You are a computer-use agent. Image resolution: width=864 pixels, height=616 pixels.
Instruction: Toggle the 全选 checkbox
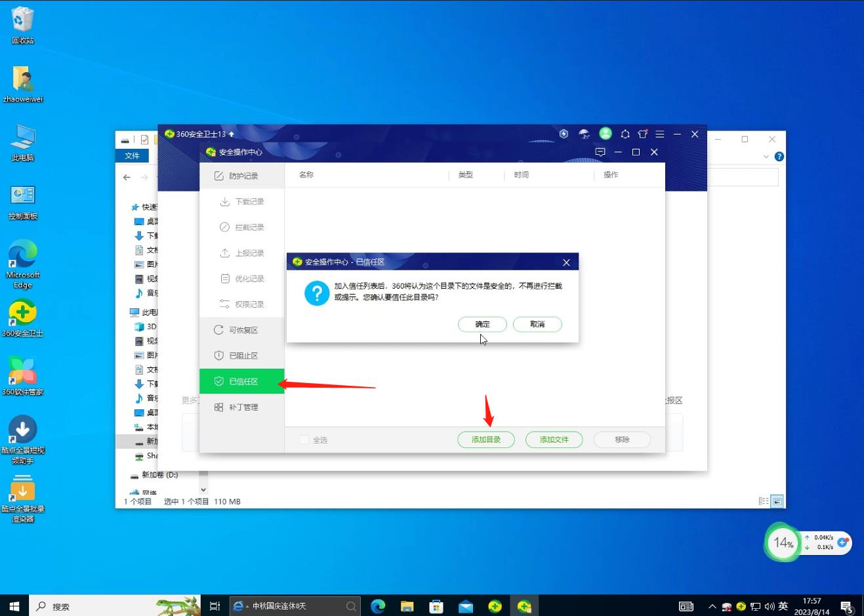304,440
